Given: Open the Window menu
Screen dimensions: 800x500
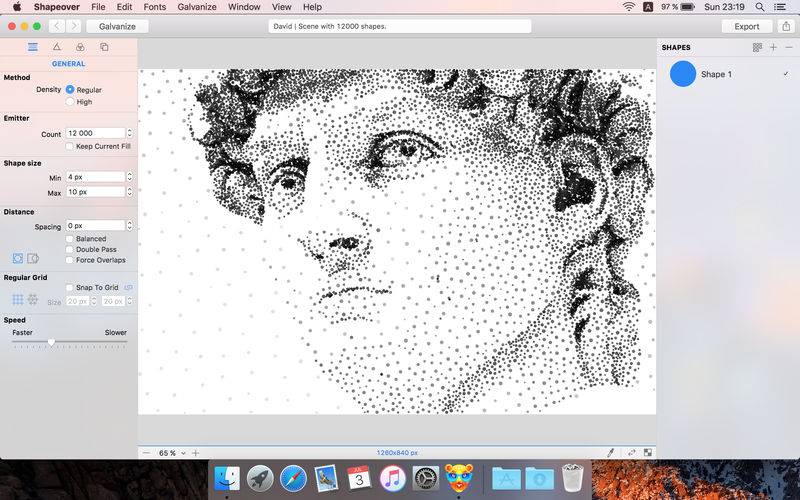Looking at the screenshot, I should (x=244, y=7).
